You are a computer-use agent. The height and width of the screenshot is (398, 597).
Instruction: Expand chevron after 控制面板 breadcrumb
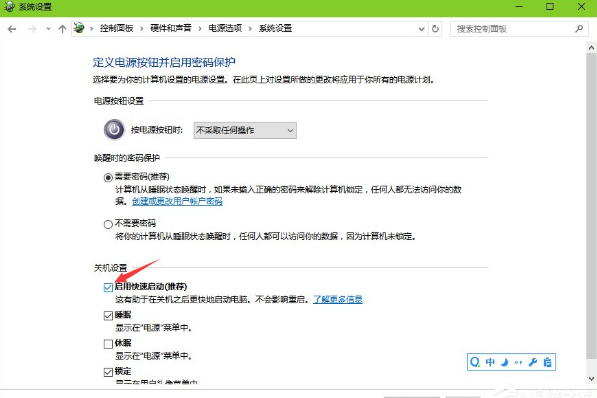tap(142, 29)
